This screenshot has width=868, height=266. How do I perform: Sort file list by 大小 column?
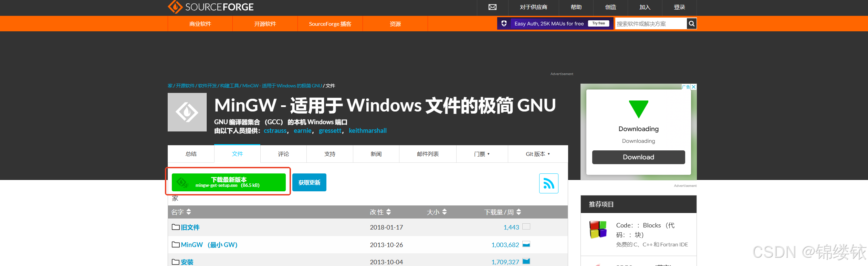point(437,212)
